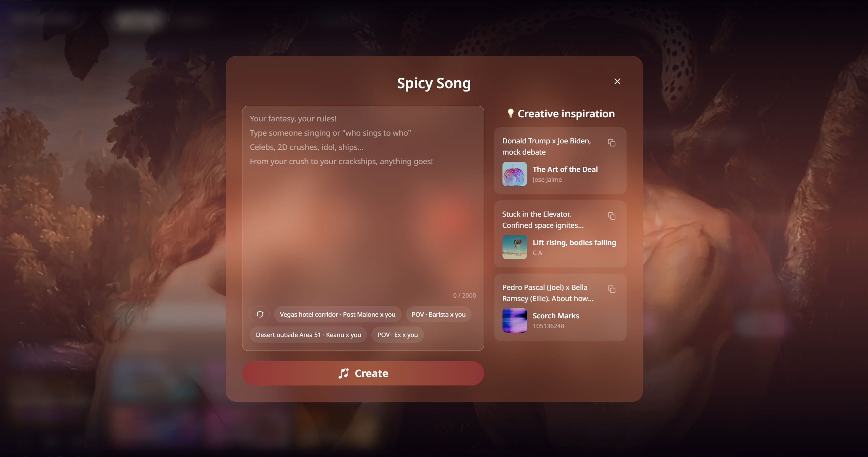Image resolution: width=868 pixels, height=457 pixels.
Task: Click the Create button
Action: [x=363, y=373]
